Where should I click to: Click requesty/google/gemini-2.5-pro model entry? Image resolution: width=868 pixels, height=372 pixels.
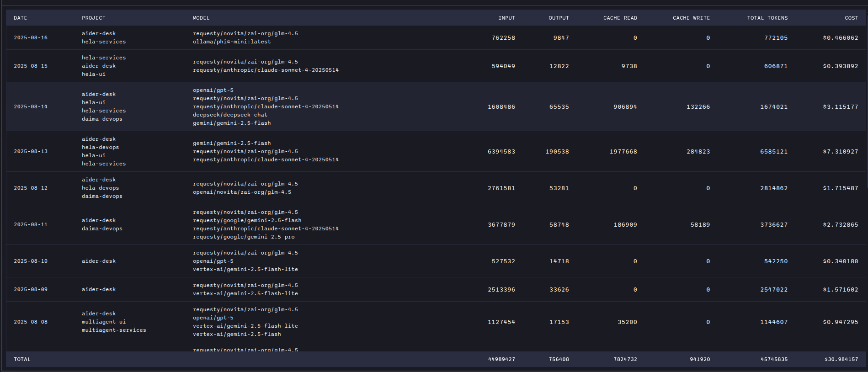[x=244, y=237]
